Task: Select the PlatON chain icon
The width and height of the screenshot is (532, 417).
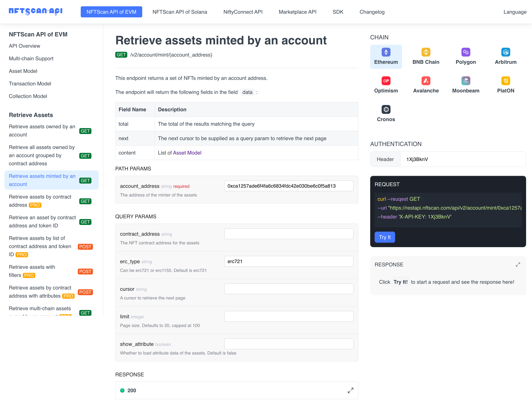Action: (x=505, y=81)
